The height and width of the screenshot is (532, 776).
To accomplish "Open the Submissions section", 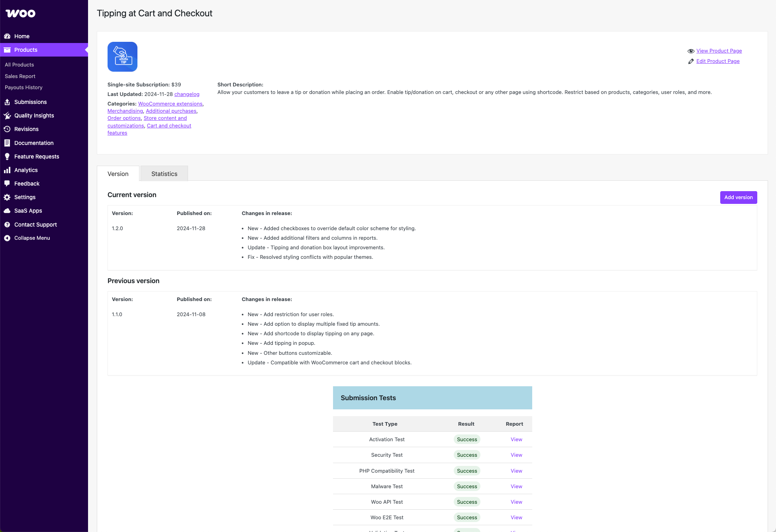I will pos(31,102).
